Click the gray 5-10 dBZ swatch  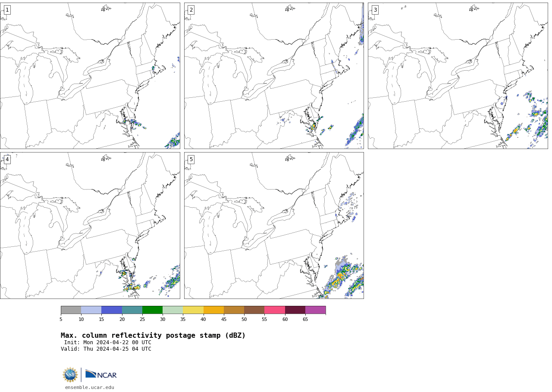(x=71, y=310)
